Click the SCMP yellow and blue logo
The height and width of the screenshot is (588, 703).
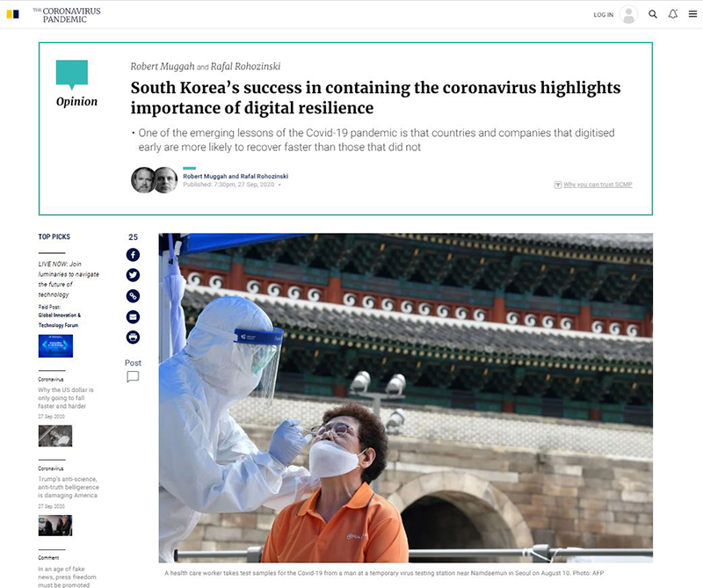pyautogui.click(x=12, y=14)
